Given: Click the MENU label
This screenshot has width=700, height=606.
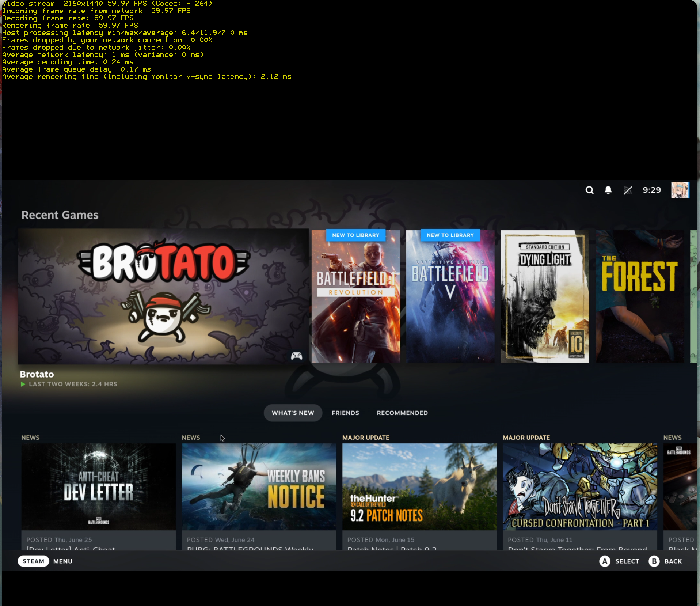Looking at the screenshot, I should (x=63, y=561).
